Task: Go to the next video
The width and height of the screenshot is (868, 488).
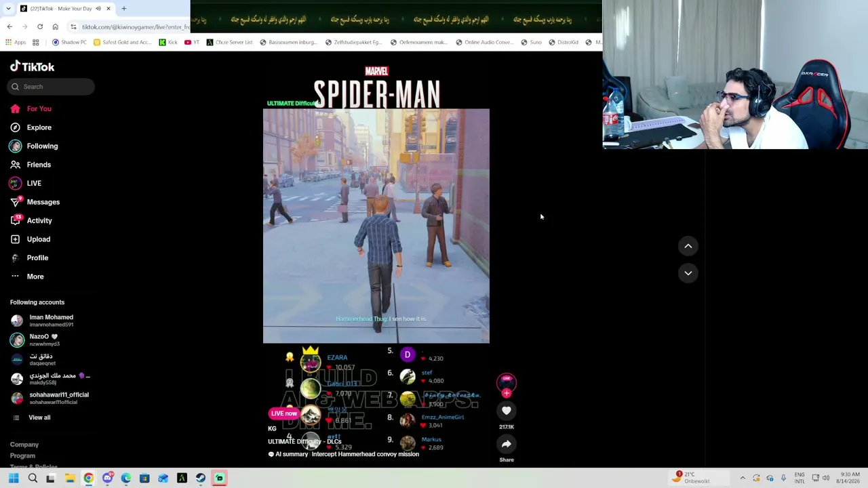Action: 688,273
